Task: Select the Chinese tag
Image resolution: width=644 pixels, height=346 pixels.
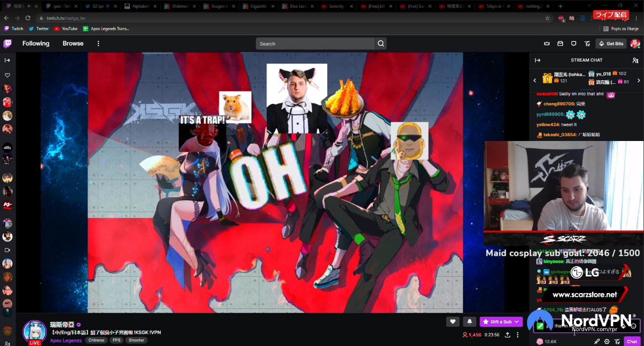Action: tap(96, 340)
